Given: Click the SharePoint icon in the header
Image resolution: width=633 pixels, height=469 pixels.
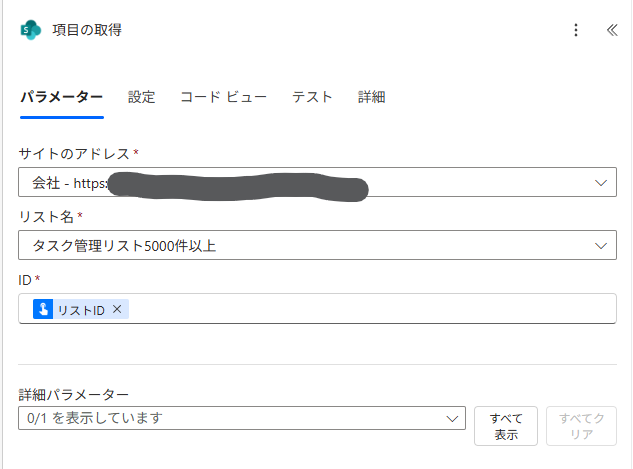Looking at the screenshot, I should (31, 30).
